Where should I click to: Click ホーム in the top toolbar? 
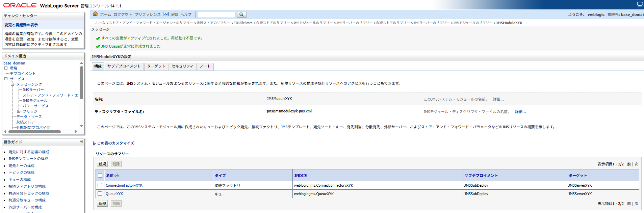click(105, 15)
